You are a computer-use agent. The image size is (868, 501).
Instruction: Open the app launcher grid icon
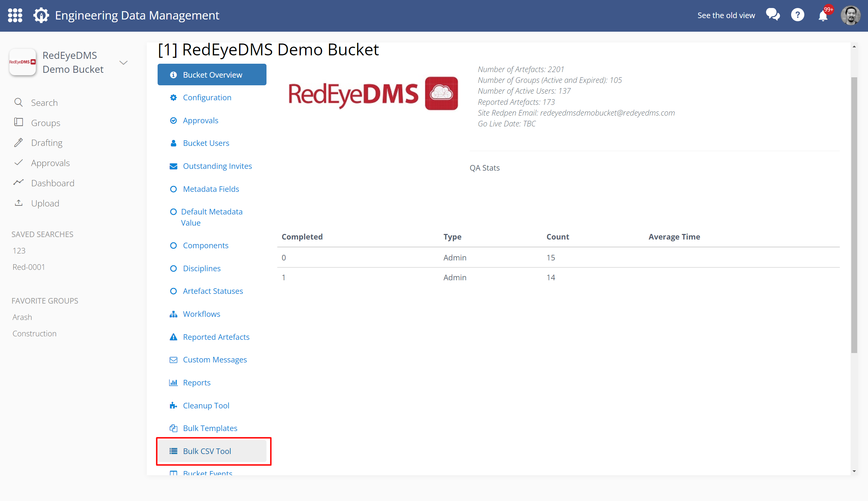point(15,15)
